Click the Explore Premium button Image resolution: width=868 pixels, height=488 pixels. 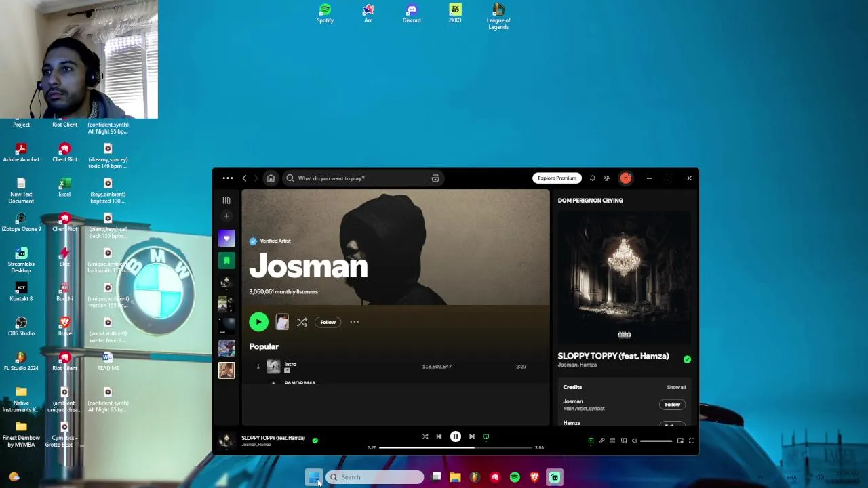(x=557, y=178)
